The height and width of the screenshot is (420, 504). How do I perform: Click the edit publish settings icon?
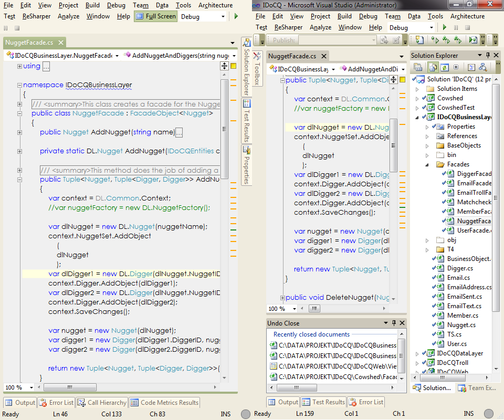pyautogui.click(x=396, y=40)
